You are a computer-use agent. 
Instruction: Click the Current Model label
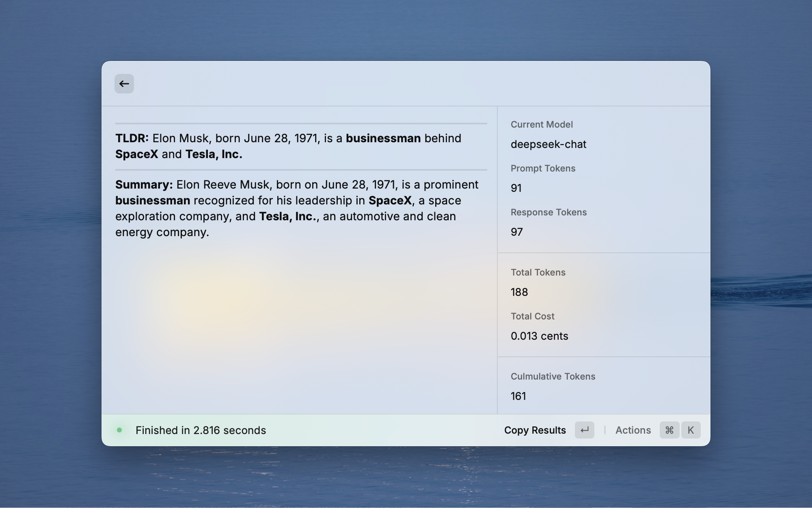(x=542, y=124)
